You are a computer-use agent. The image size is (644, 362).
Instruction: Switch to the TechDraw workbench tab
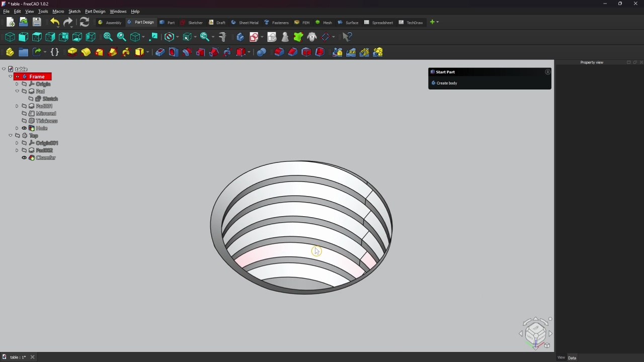point(411,22)
